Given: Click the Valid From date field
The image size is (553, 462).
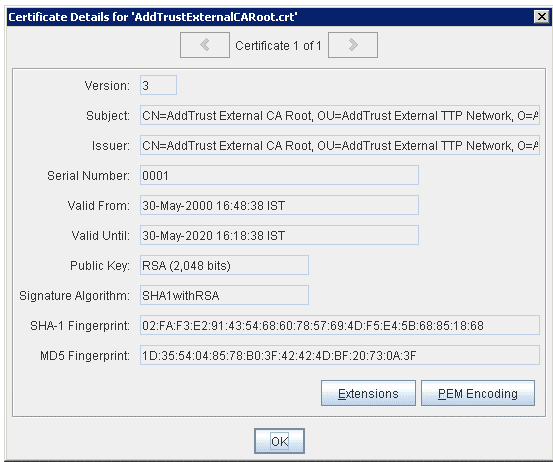Looking at the screenshot, I should tap(279, 205).
